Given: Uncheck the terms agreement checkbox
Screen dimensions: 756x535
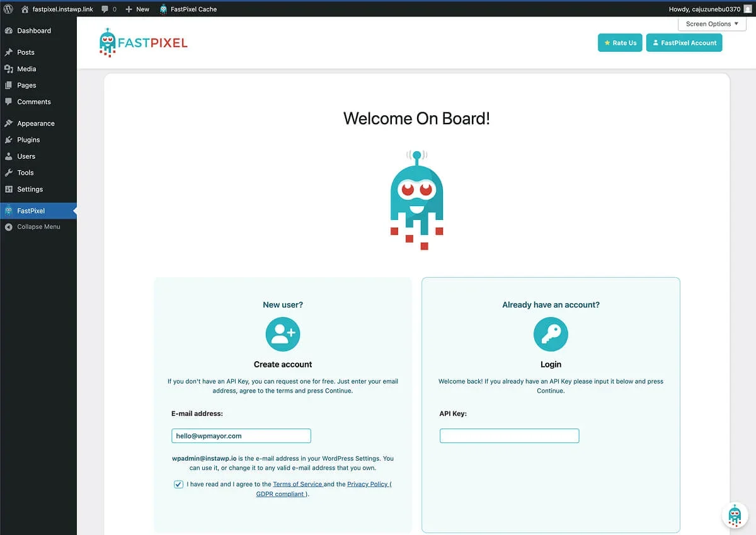Looking at the screenshot, I should tap(179, 485).
